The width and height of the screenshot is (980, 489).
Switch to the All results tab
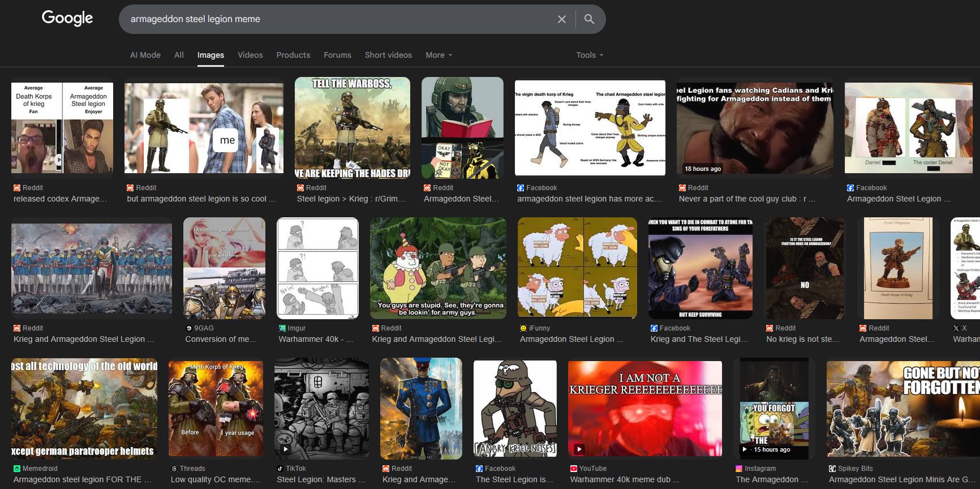tap(179, 55)
